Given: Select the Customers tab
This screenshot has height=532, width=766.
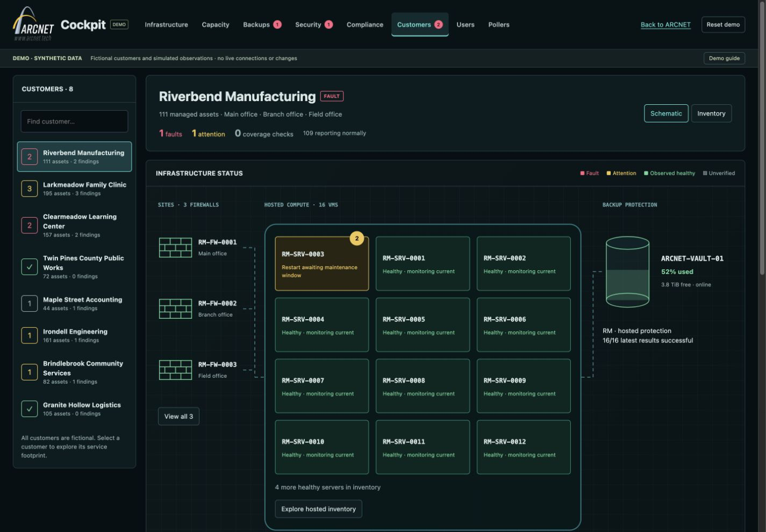Looking at the screenshot, I should [420, 25].
